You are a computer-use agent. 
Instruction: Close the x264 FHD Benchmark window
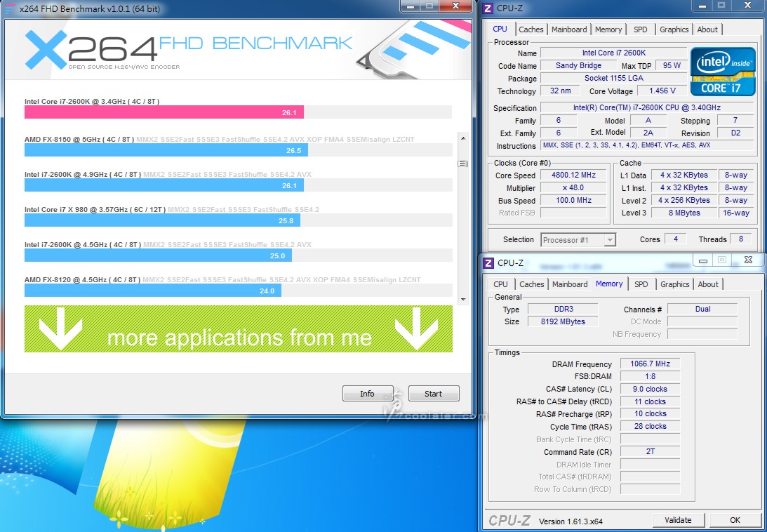455,6
